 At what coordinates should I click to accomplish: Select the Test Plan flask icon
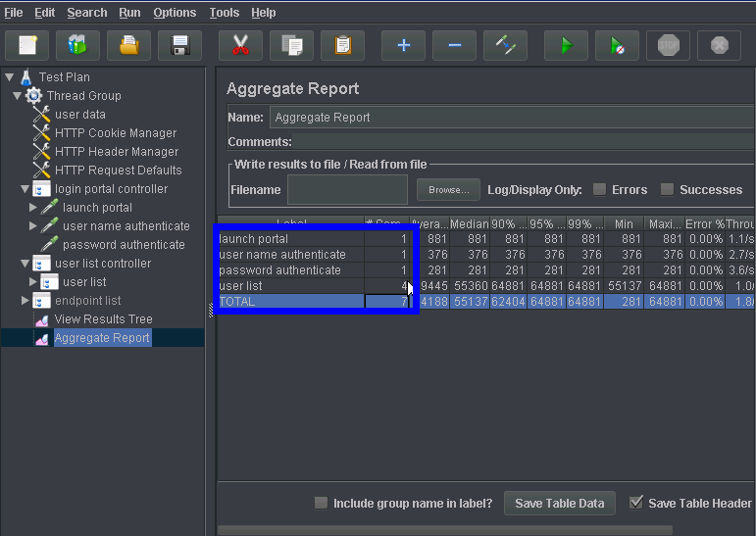click(x=26, y=77)
